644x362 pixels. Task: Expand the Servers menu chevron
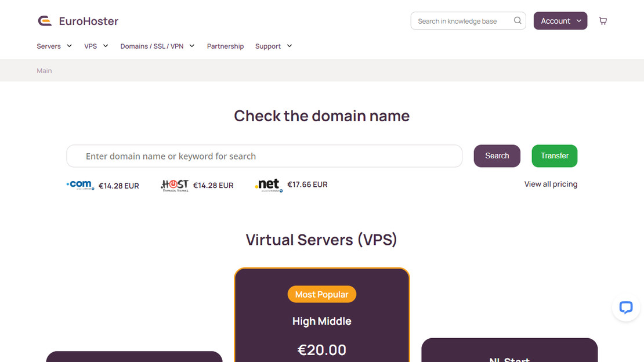click(69, 46)
